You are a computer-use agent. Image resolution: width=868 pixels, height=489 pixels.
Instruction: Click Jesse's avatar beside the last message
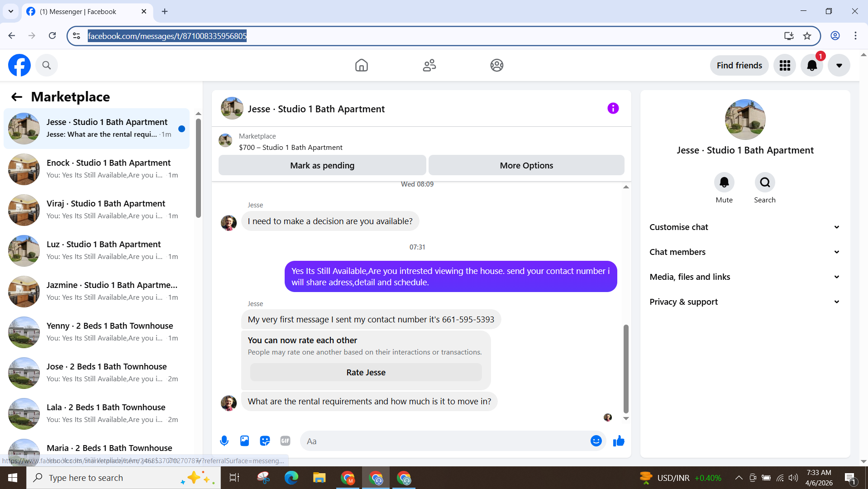click(229, 403)
